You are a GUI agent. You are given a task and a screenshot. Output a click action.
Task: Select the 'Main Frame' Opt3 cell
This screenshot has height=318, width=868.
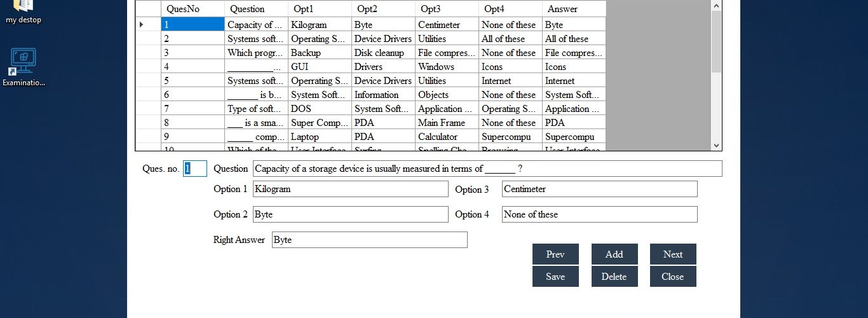pyautogui.click(x=447, y=123)
